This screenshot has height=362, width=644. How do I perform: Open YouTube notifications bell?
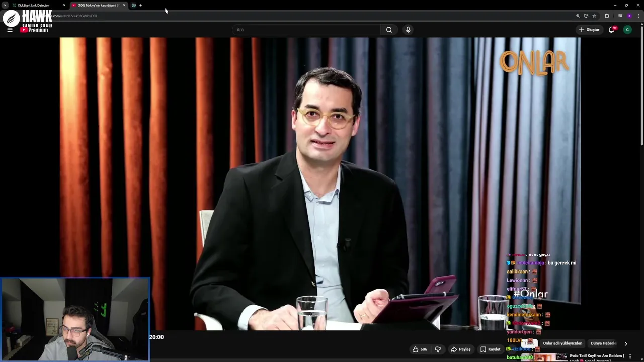tap(612, 30)
